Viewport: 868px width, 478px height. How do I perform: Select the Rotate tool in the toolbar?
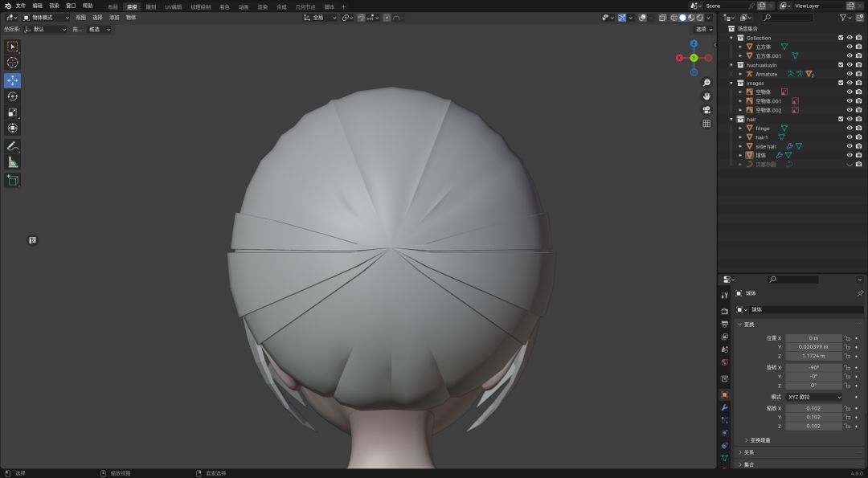12,96
